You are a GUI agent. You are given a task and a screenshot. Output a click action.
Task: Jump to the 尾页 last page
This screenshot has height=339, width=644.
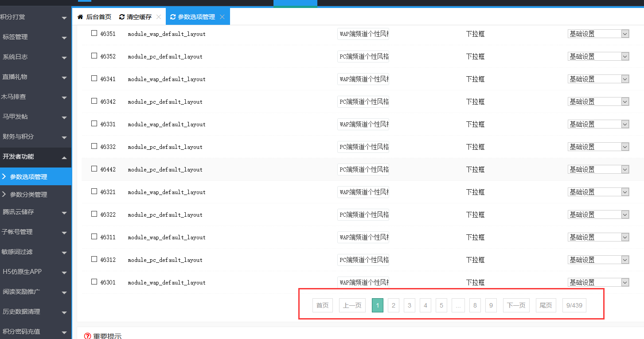click(x=546, y=305)
